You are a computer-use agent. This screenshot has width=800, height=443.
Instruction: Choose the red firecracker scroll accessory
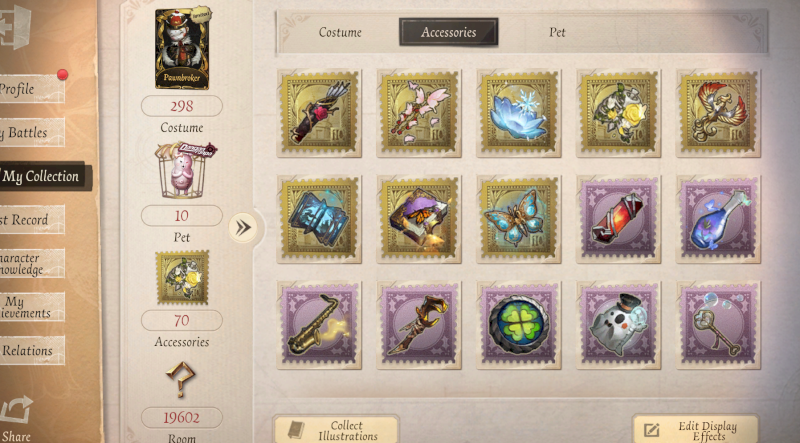618,219
